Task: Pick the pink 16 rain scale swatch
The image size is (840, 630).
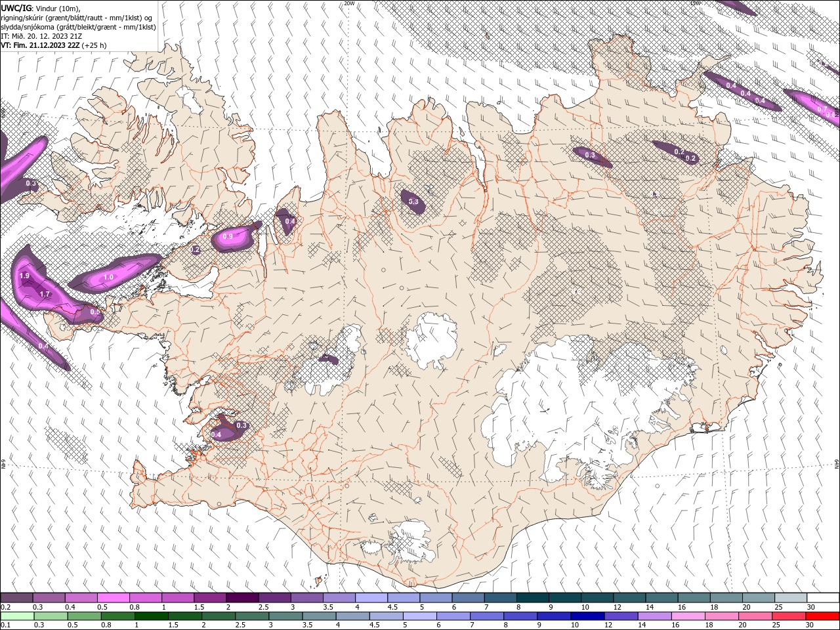Action: click(688, 616)
